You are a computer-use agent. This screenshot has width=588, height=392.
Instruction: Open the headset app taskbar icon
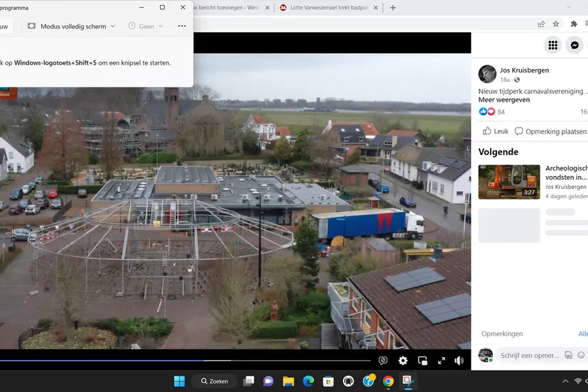[349, 381]
